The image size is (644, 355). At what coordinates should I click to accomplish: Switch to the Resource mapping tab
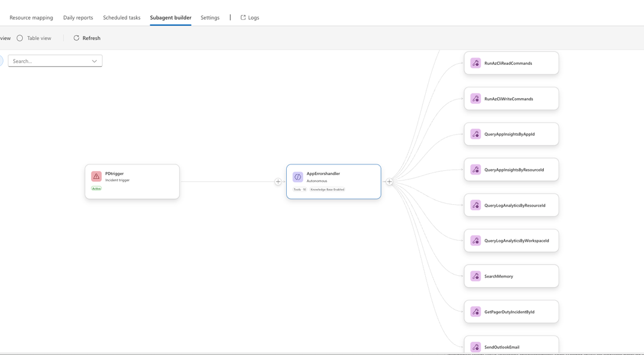31,18
